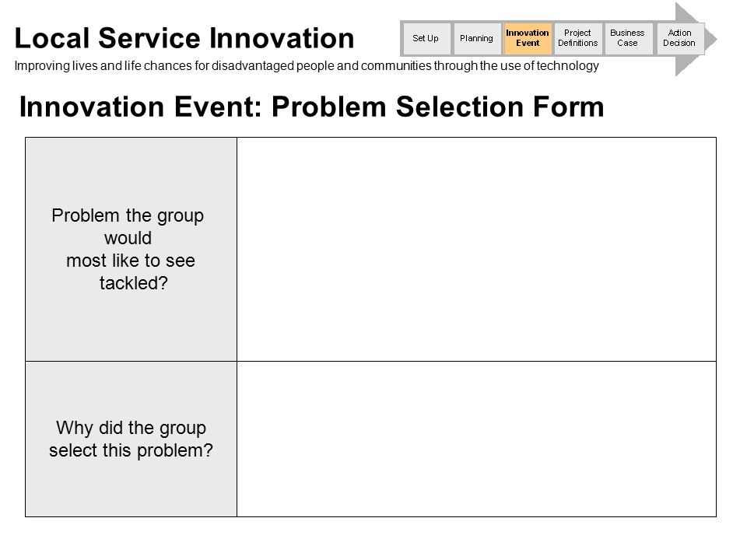The height and width of the screenshot is (560, 747).
Task: Click the 'Problem the group would' label cell
Action: click(x=131, y=249)
